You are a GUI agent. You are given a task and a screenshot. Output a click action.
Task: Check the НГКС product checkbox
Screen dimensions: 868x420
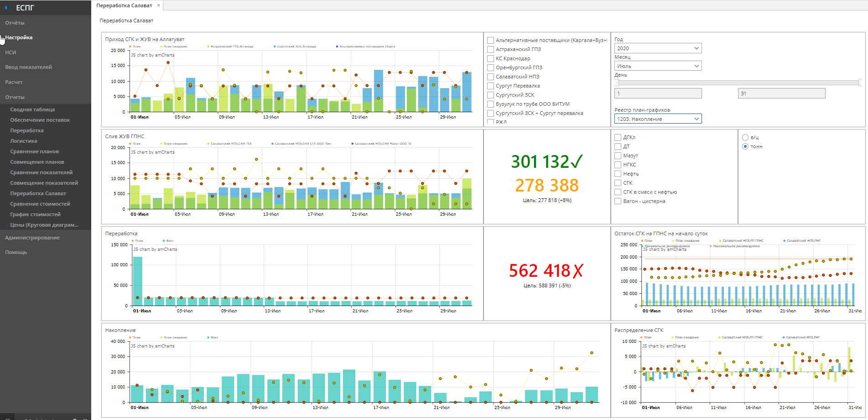pos(618,165)
